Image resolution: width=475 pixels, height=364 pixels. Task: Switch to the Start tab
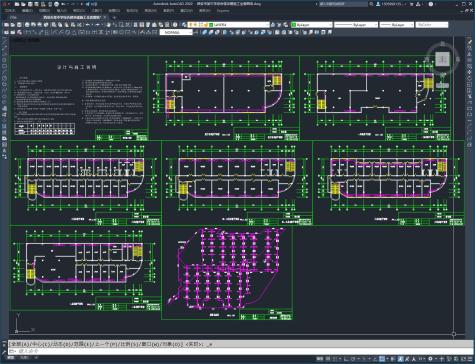pos(13,17)
